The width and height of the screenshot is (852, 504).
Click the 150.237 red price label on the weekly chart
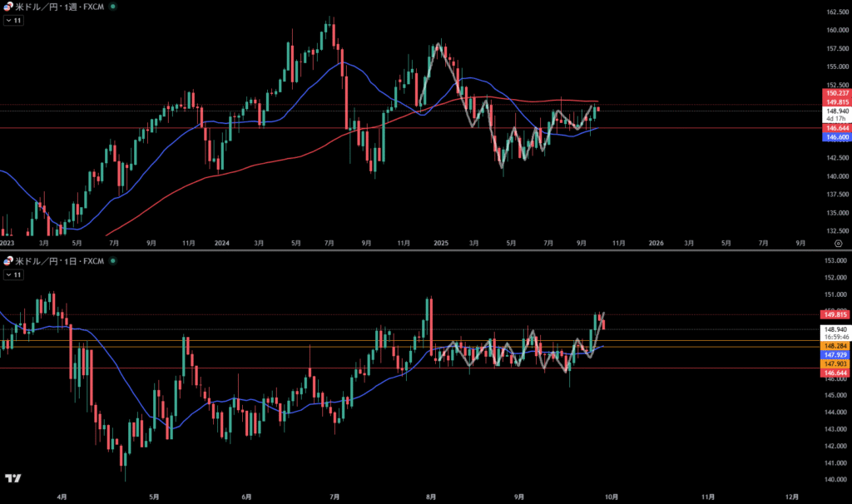835,93
